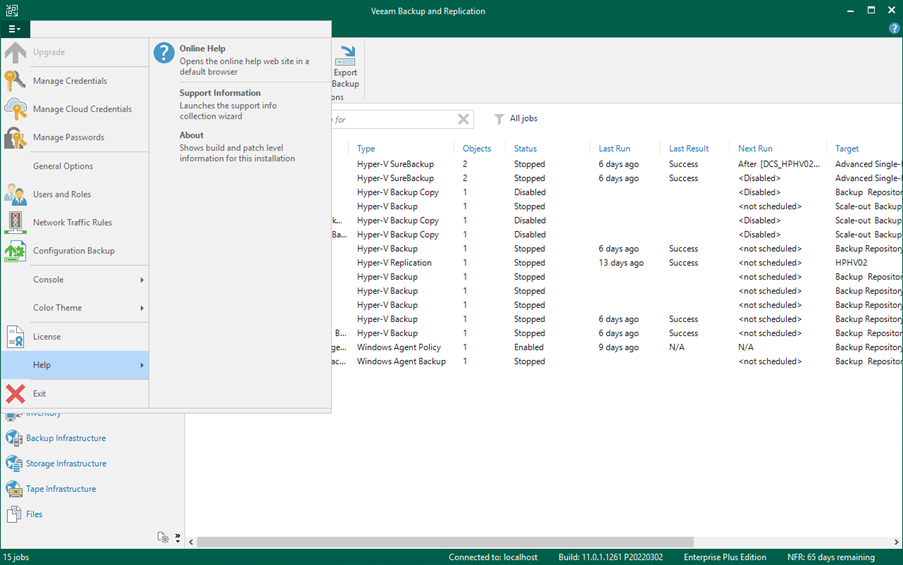Screen dimensions: 903x565
Task: Sort by Last Run column header
Action: click(614, 149)
